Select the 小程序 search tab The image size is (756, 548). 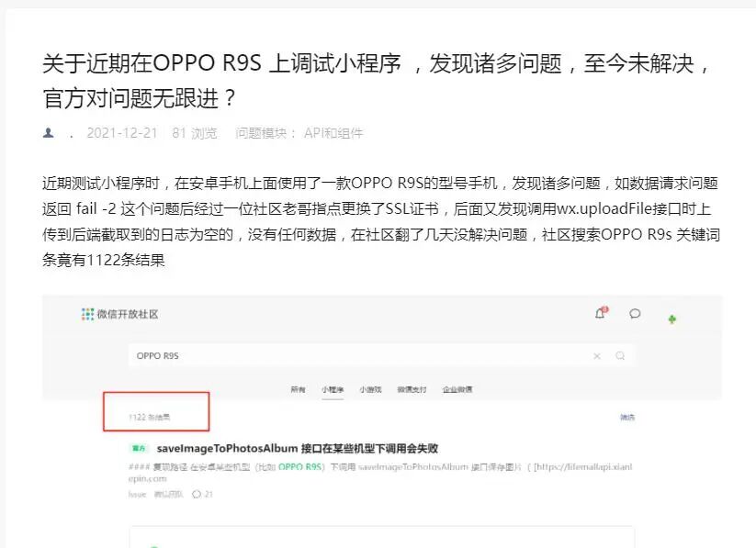pos(333,389)
